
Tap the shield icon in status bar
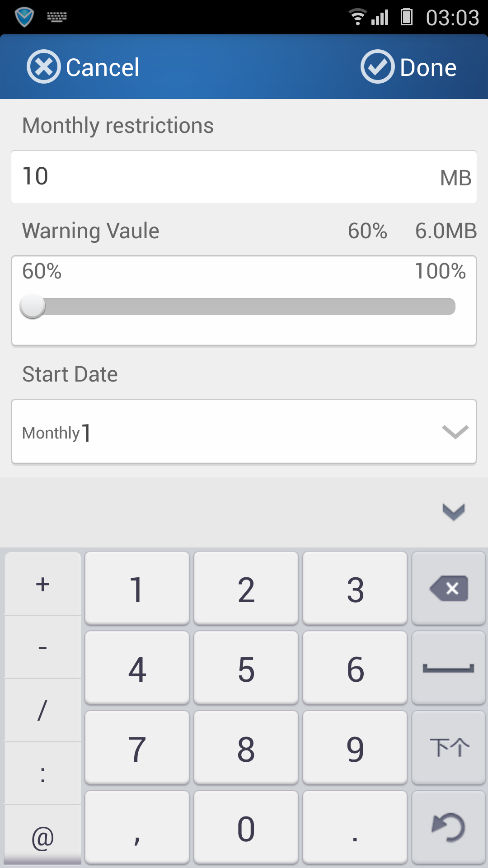pos(24,17)
